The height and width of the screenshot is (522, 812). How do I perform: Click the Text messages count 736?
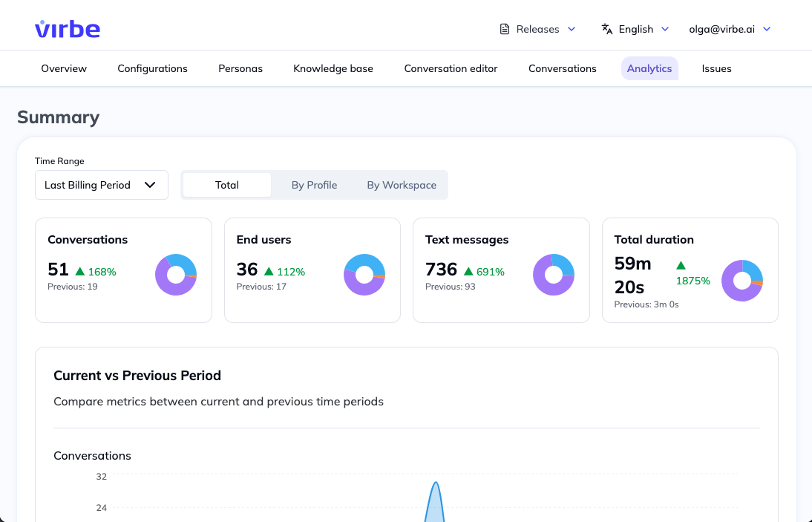[441, 270]
